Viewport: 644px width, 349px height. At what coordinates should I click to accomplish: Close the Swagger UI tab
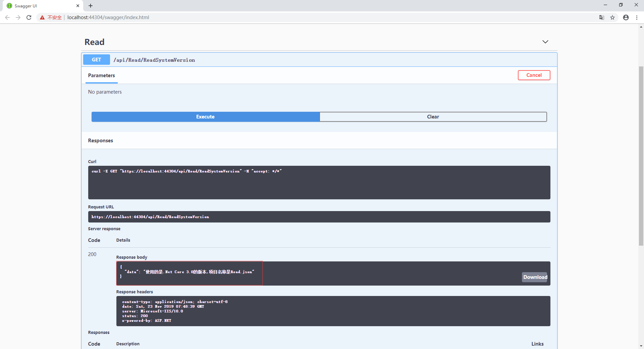[x=78, y=6]
